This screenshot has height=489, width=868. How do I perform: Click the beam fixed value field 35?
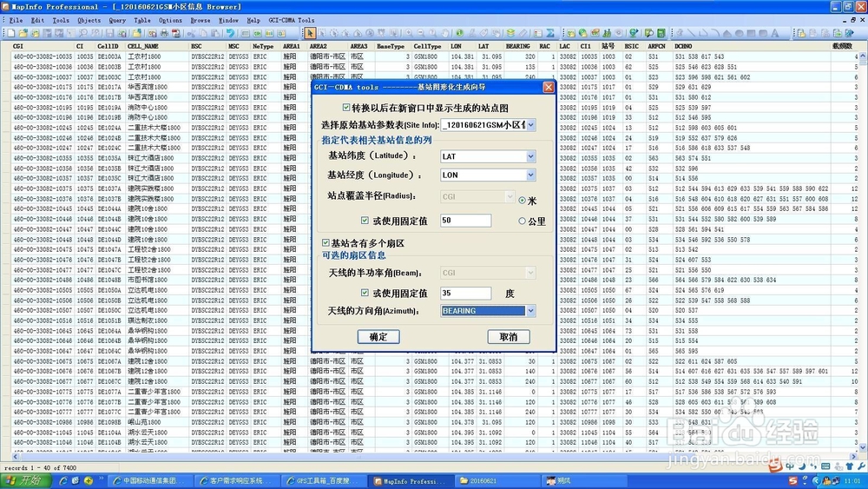(x=465, y=293)
